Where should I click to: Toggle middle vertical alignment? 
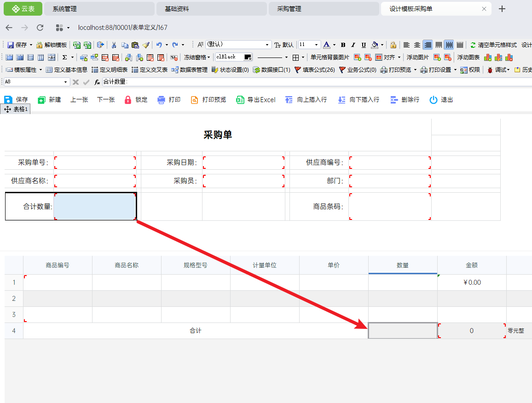449,45
